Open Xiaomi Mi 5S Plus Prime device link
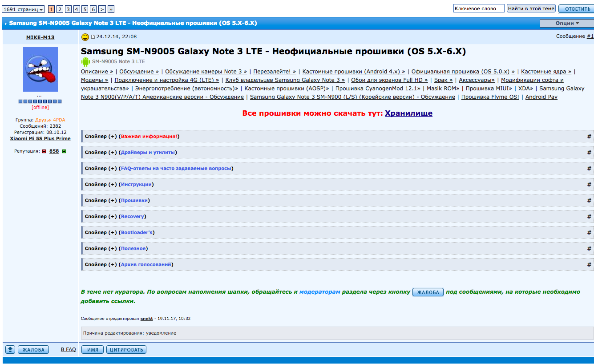Viewport: 594px width, 364px height. (x=40, y=138)
